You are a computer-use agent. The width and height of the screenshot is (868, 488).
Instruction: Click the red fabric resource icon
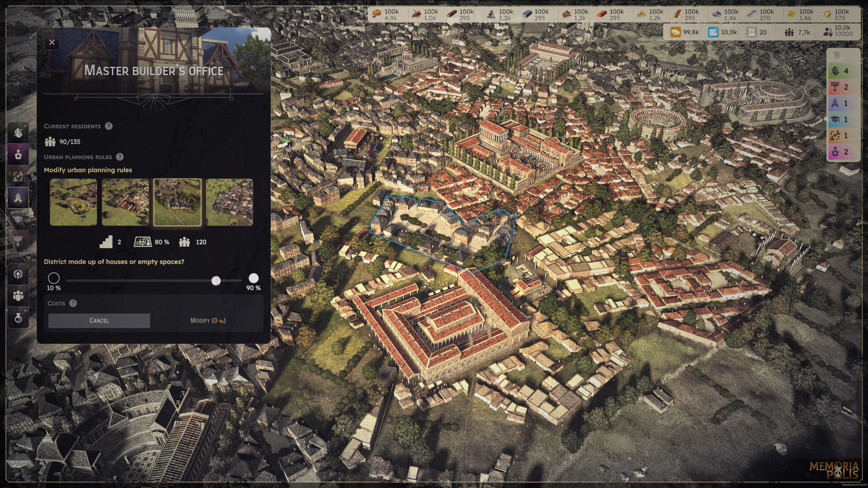click(x=677, y=14)
